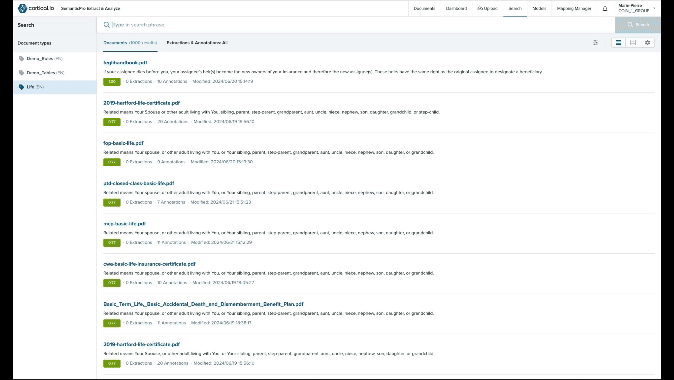Click the Cortical.io logo icon
Viewport: 674px width, 380px height.
[x=22, y=8]
